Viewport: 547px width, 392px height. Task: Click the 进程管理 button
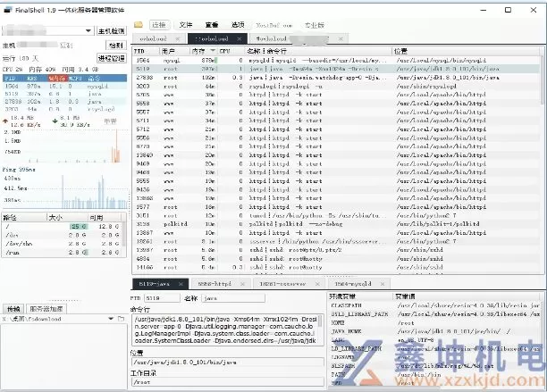[x=112, y=58]
